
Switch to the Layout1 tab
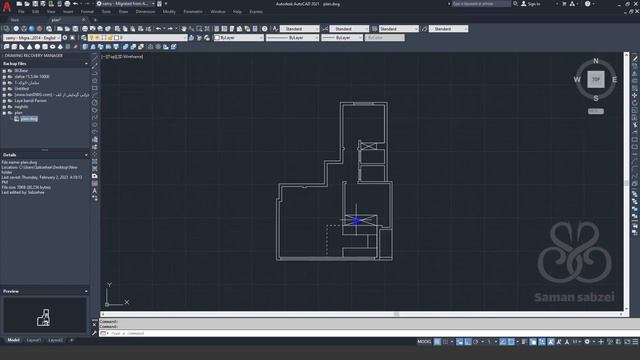(x=34, y=340)
